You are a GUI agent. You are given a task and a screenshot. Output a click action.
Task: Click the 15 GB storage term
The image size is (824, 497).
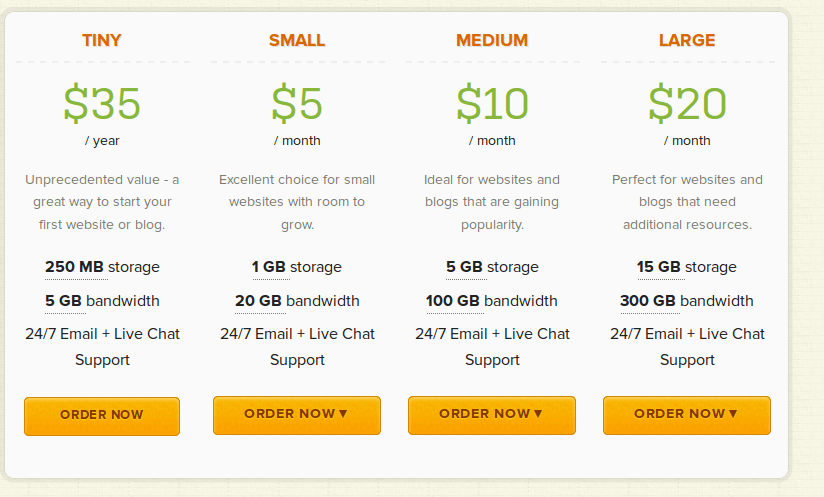coord(659,267)
